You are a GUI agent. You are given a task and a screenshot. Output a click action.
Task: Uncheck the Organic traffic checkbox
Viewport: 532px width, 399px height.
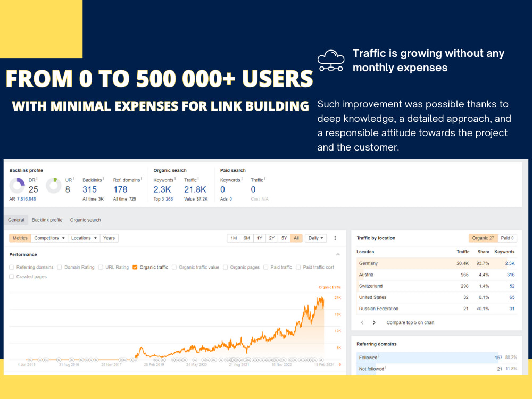(135, 268)
